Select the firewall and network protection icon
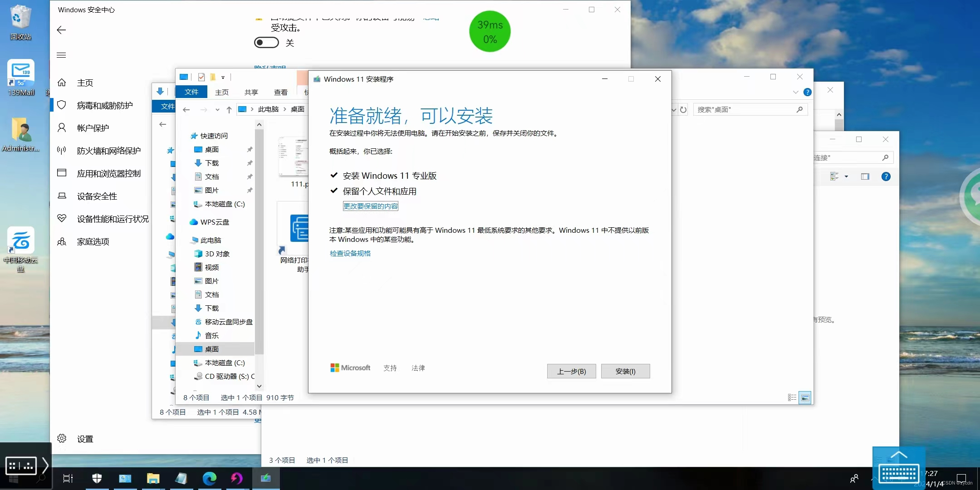The height and width of the screenshot is (490, 980). (x=61, y=150)
